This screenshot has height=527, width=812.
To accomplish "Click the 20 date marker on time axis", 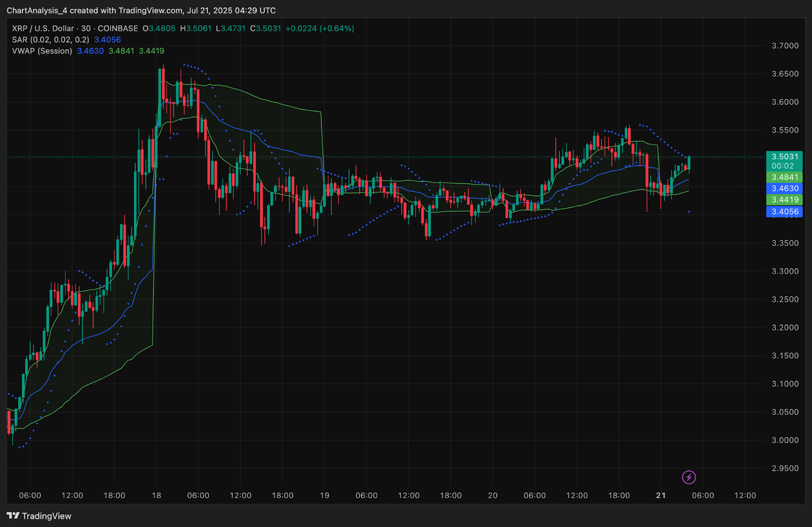I will point(492,496).
